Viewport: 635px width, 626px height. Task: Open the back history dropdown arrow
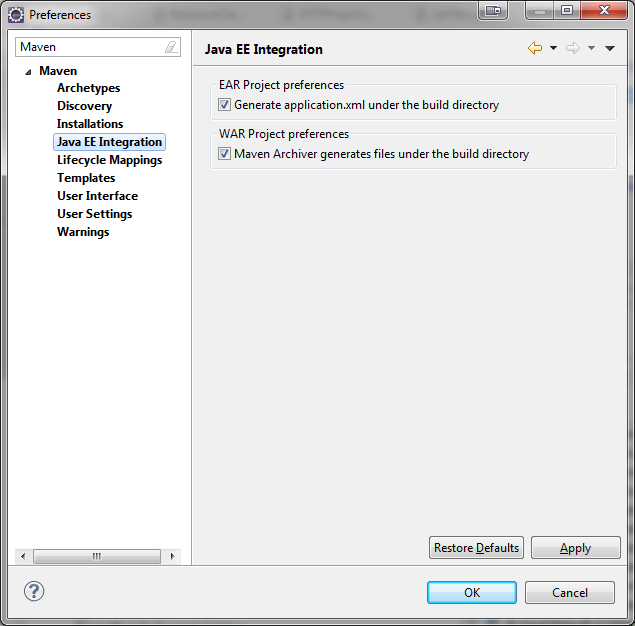553,48
